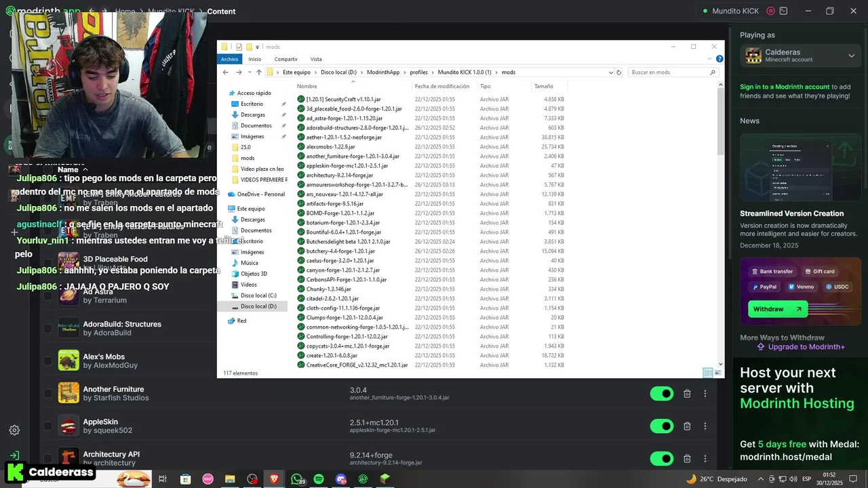Click the Withdraw button
This screenshot has width=868, height=488.
click(778, 309)
